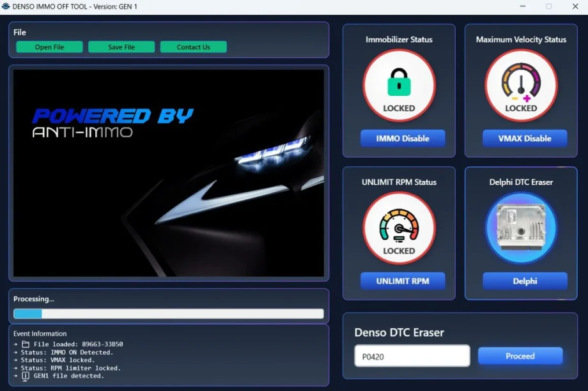
Task: Hit Proceed to erase the DTC
Action: pyautogui.click(x=520, y=356)
